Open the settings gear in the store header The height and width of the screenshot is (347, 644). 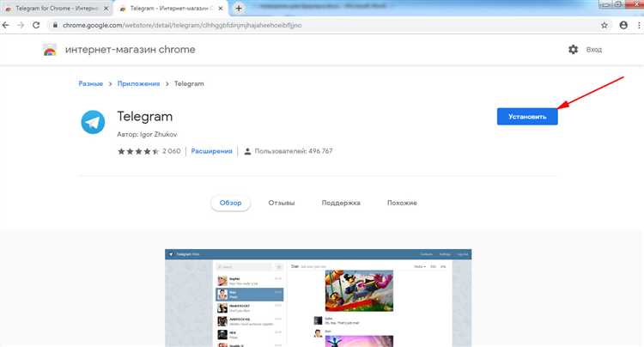click(573, 50)
